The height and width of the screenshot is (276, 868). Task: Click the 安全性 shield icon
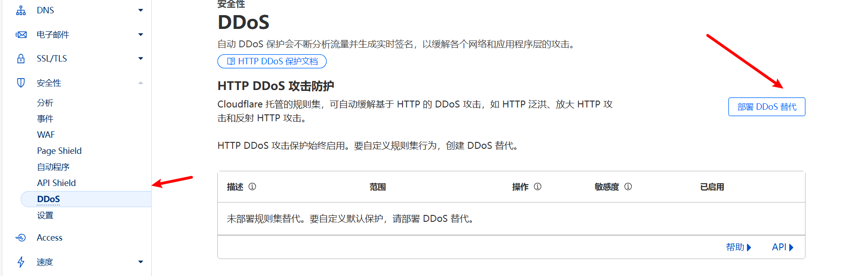click(21, 83)
